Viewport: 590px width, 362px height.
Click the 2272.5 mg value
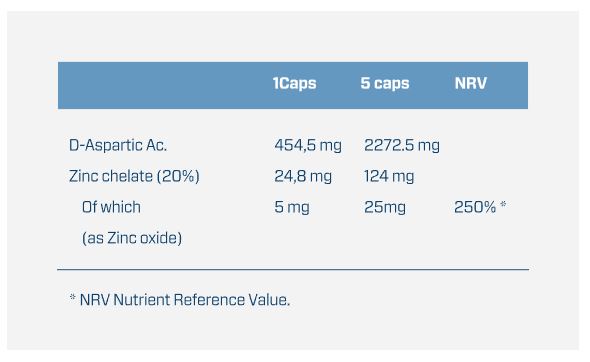pos(401,146)
